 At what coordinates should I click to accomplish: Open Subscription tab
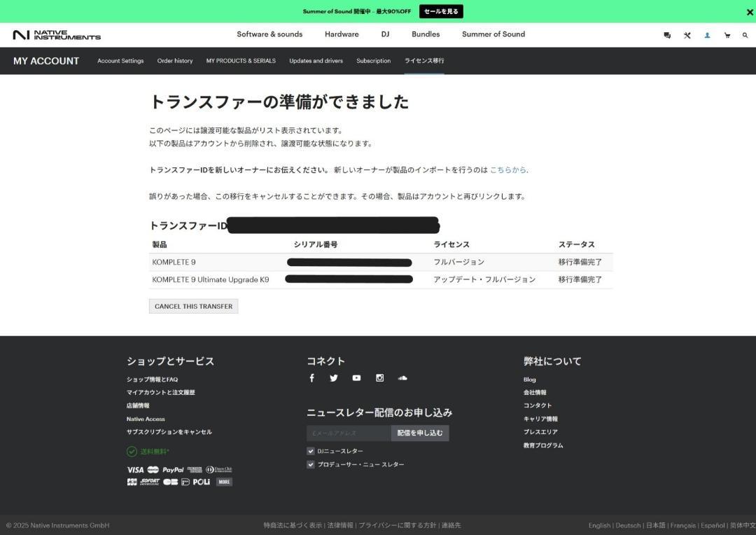click(374, 61)
